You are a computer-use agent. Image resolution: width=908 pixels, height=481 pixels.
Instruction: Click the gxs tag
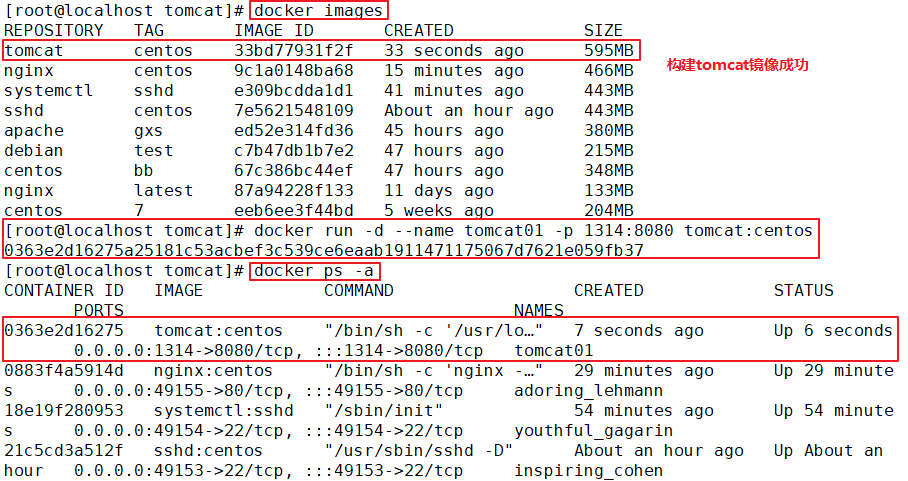click(x=148, y=131)
